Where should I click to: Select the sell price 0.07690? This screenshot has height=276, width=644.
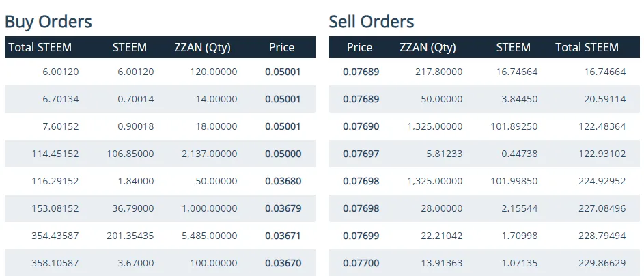[361, 126]
